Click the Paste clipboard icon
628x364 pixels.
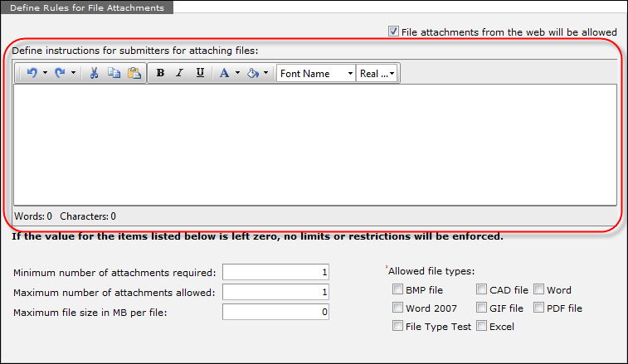pos(134,73)
